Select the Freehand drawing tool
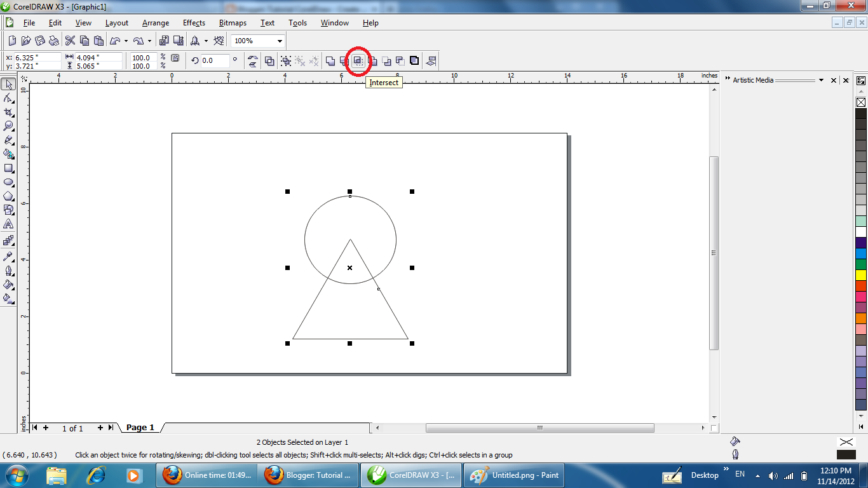 point(8,140)
